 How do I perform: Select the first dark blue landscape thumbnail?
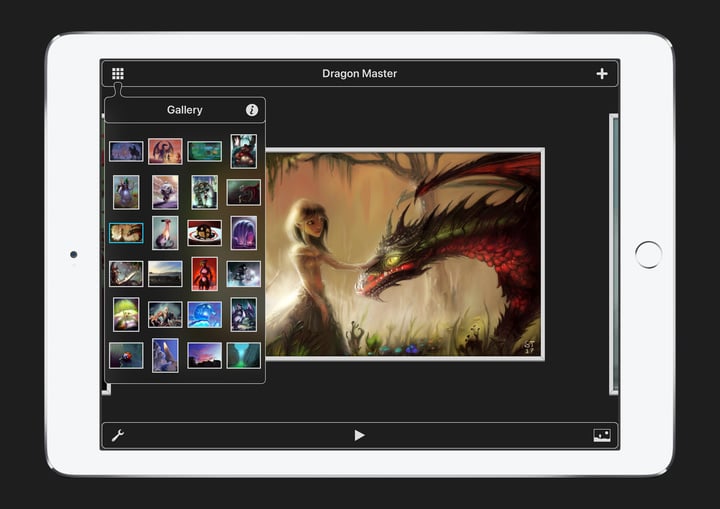coord(126,151)
